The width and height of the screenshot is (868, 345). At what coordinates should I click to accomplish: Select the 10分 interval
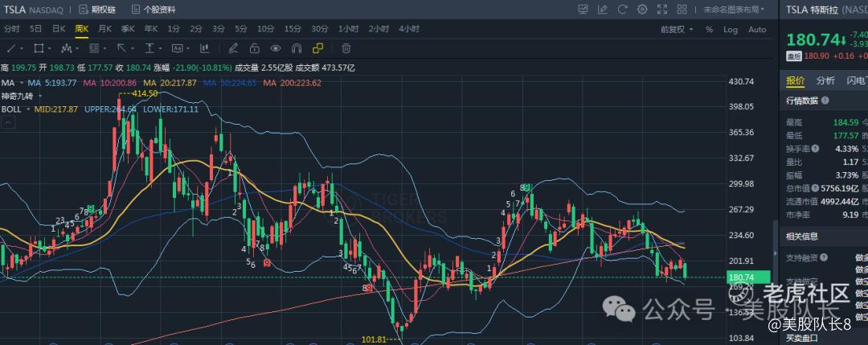[x=266, y=29]
